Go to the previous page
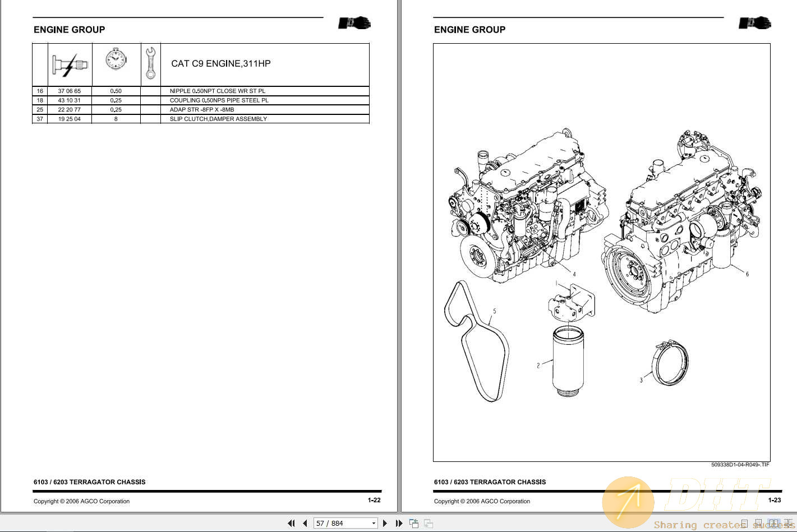This screenshot has width=797, height=532. coord(305,523)
